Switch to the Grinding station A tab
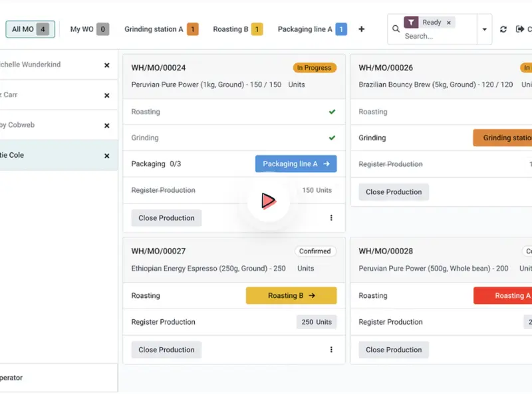Image resolution: width=532 pixels, height=399 pixels. click(x=161, y=29)
